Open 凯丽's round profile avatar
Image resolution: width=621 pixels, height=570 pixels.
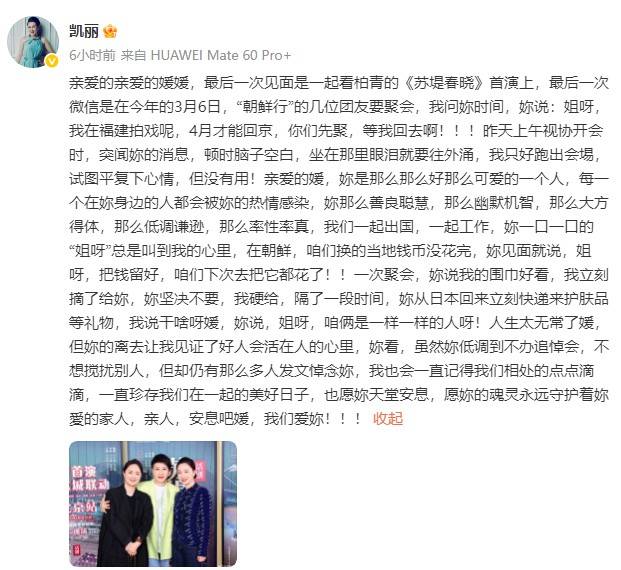pyautogui.click(x=33, y=42)
